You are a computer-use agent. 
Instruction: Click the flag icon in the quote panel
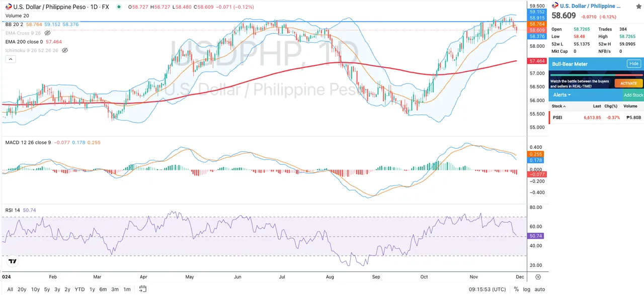pos(556,6)
